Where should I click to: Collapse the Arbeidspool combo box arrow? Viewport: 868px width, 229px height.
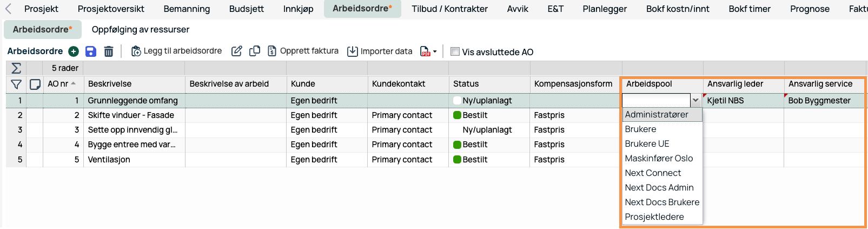(x=695, y=100)
